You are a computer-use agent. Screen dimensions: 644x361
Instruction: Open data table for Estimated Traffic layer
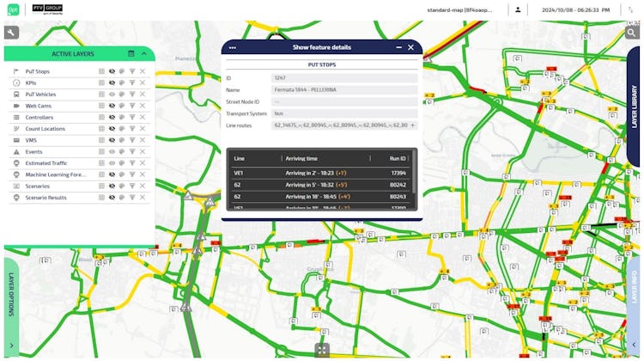click(101, 163)
